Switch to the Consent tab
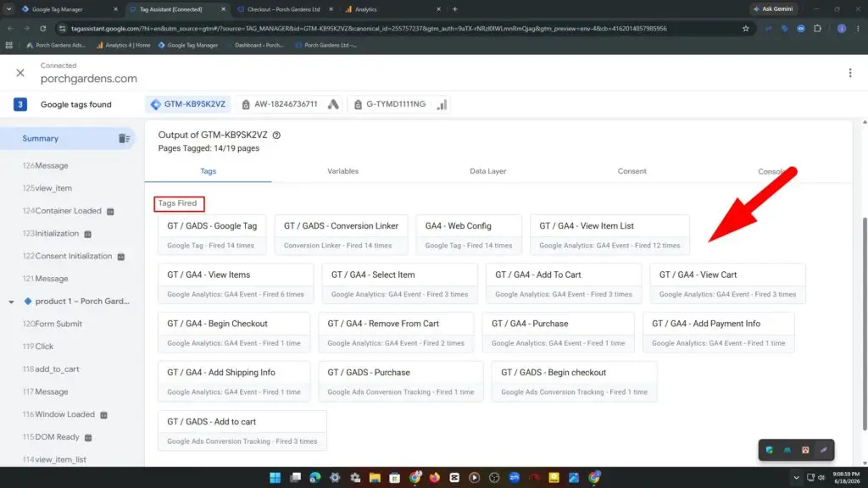 click(632, 171)
